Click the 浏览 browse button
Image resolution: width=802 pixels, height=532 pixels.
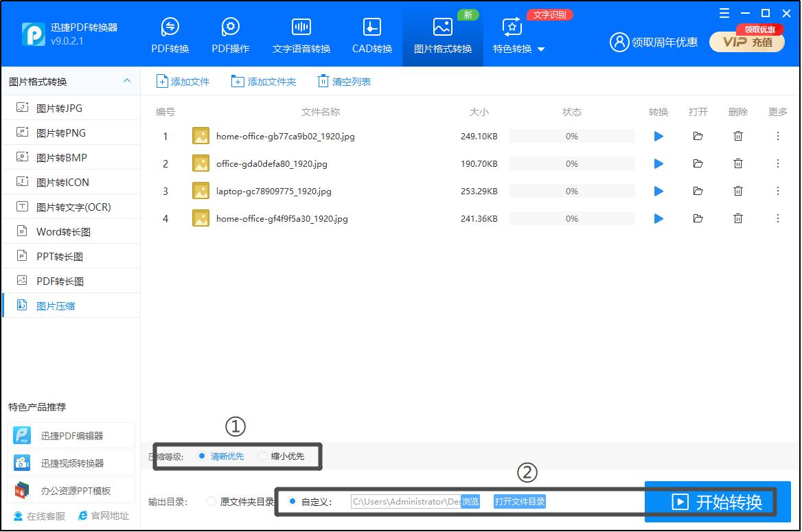coord(470,502)
